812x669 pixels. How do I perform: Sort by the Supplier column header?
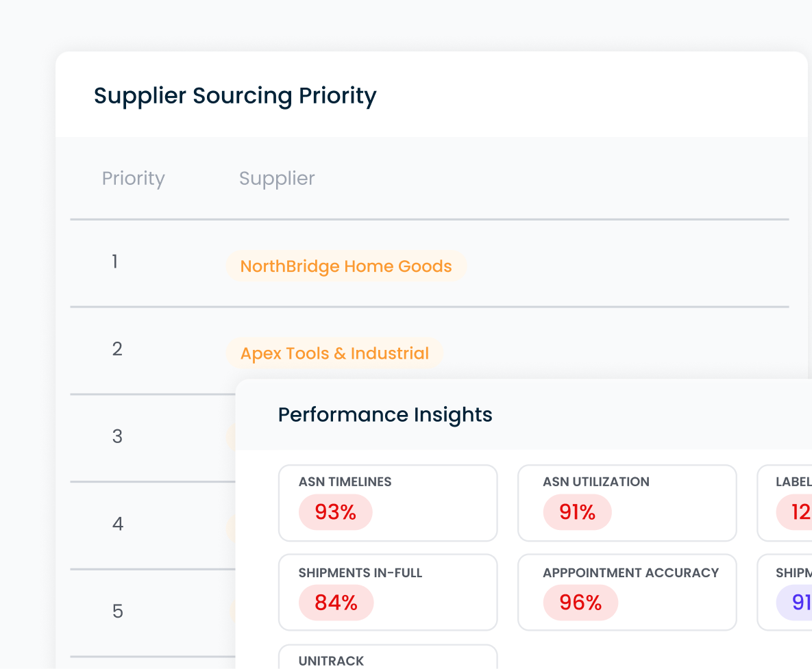277,179
